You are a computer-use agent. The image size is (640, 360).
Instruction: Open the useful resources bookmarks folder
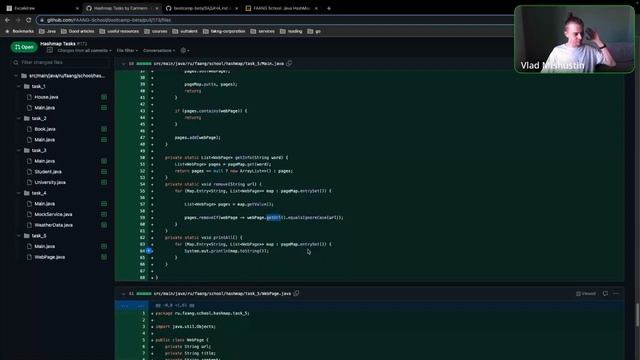119,31
